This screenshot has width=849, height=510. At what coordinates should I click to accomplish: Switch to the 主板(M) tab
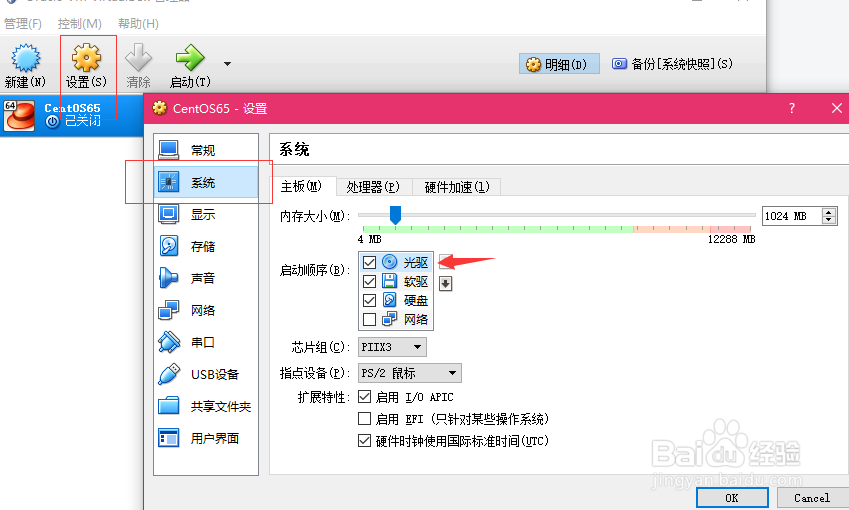tap(301, 187)
